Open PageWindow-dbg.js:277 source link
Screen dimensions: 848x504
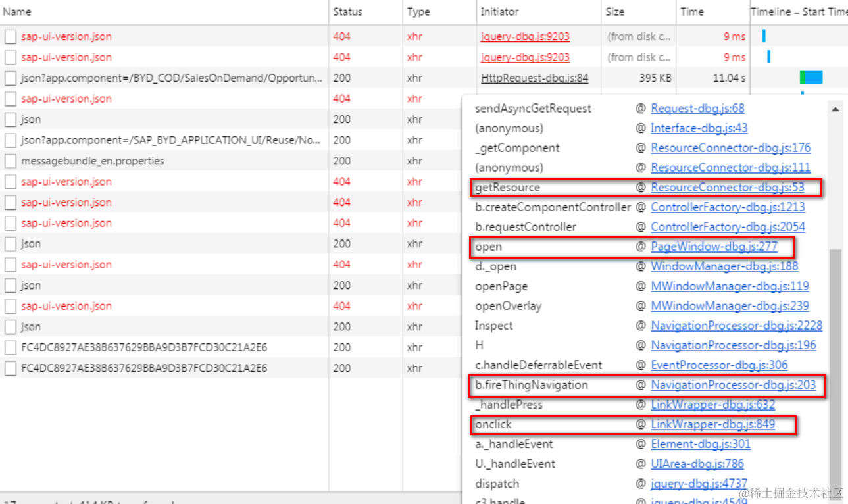[x=714, y=247]
